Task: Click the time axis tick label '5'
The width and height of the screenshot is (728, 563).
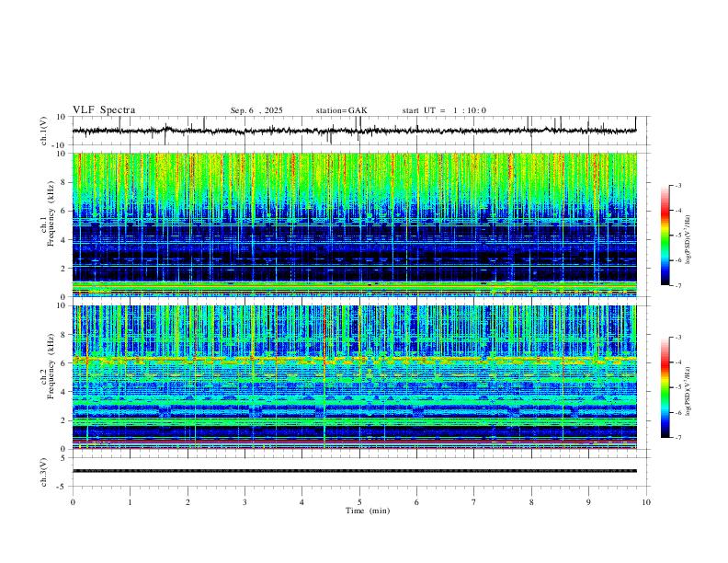Action: click(x=359, y=502)
